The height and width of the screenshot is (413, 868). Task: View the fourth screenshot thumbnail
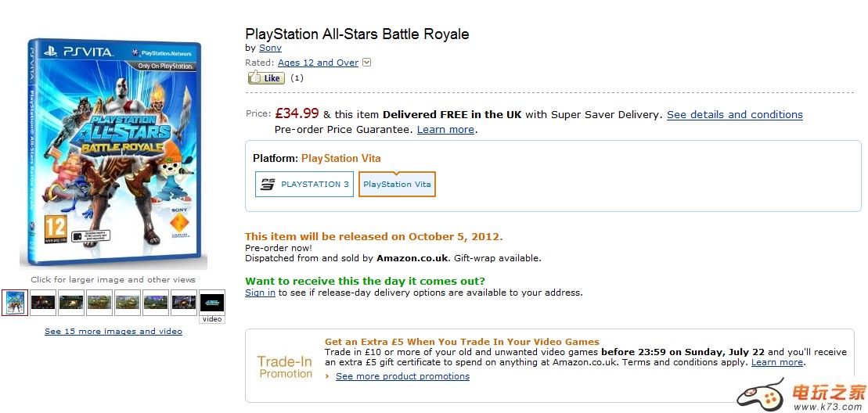click(99, 302)
